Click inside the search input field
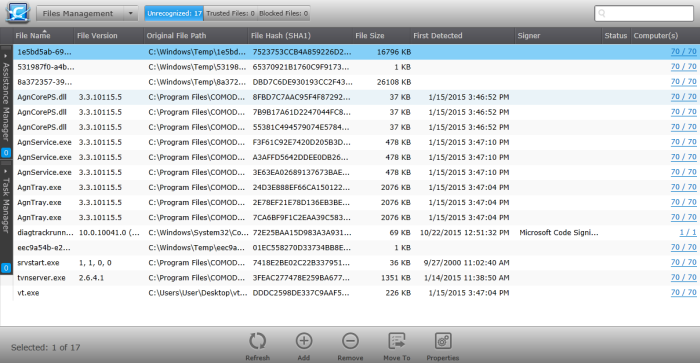Viewport: 700px width, 363px height. click(644, 13)
